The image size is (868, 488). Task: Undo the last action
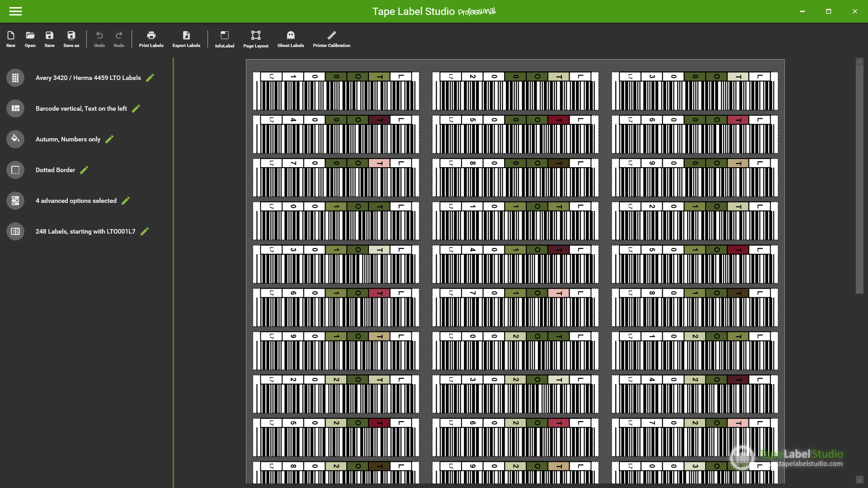pos(99,39)
